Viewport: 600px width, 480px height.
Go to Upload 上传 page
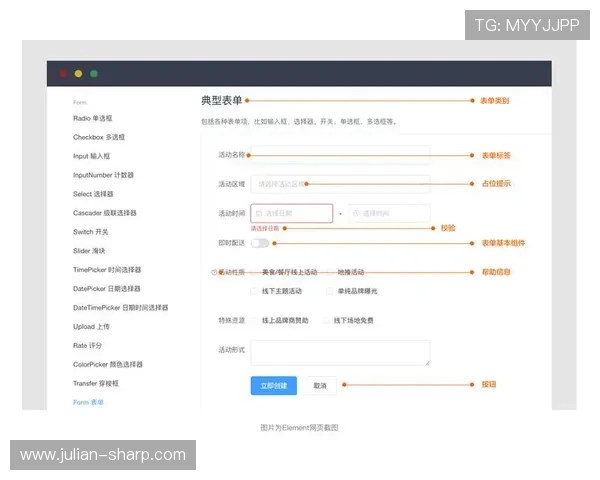[91, 327]
